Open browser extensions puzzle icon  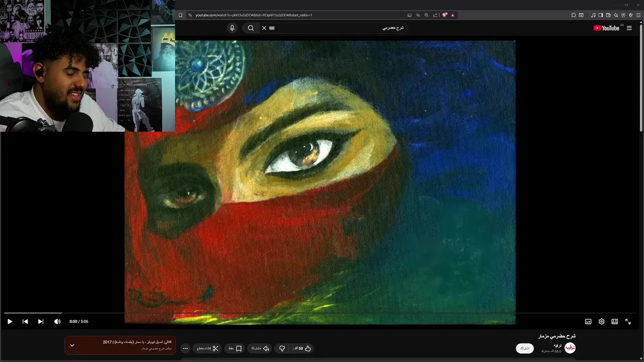coord(574,15)
